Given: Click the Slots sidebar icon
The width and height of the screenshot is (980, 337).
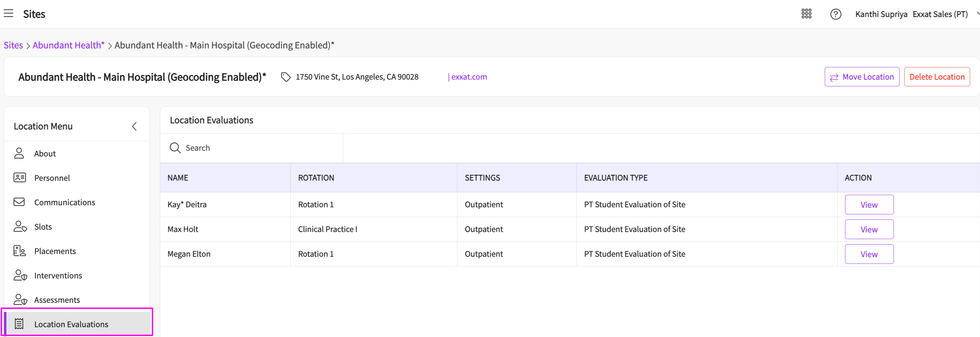Looking at the screenshot, I should click(20, 226).
